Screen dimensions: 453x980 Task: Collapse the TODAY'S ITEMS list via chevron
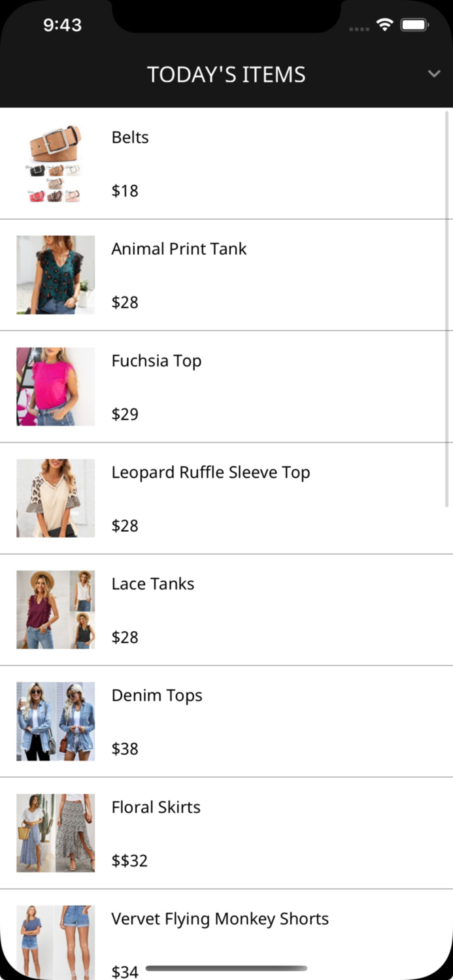pos(434,74)
